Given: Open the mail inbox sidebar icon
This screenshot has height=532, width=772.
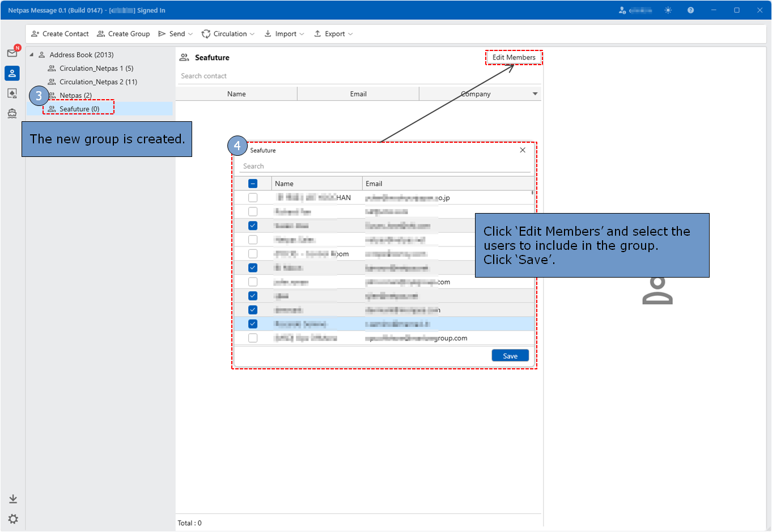Looking at the screenshot, I should [12, 53].
